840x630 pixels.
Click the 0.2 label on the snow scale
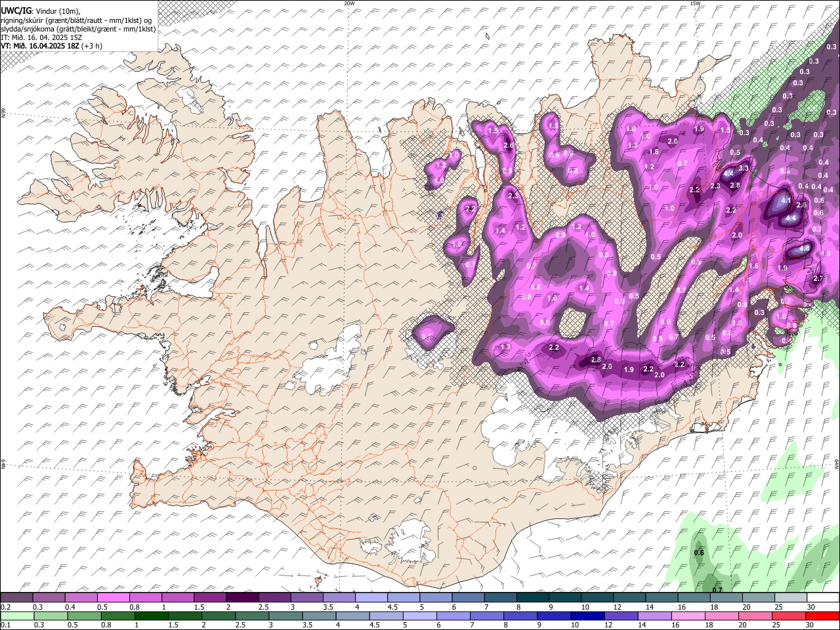pyautogui.click(x=5, y=607)
